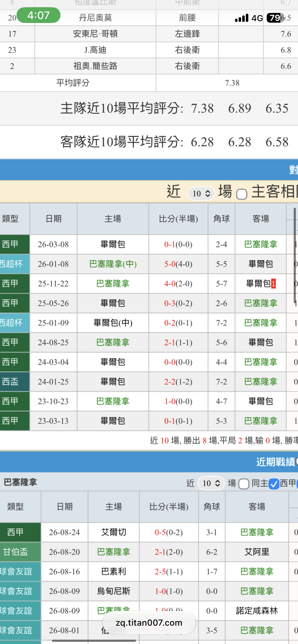298x644 pixels.
Task: Click the 西盃 competition label on 24-01-25
Action: pyautogui.click(x=10, y=382)
